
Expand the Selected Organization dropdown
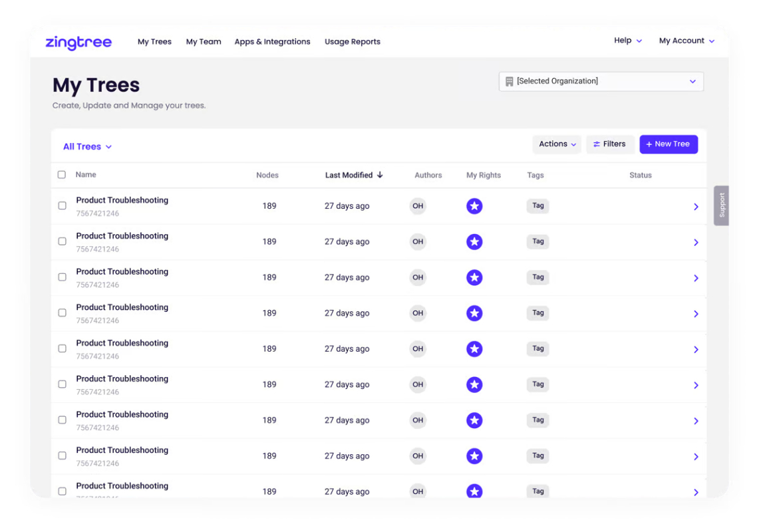[x=601, y=81]
